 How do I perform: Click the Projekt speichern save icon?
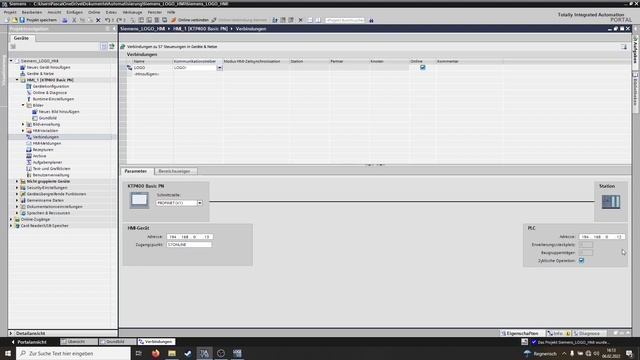(22, 20)
